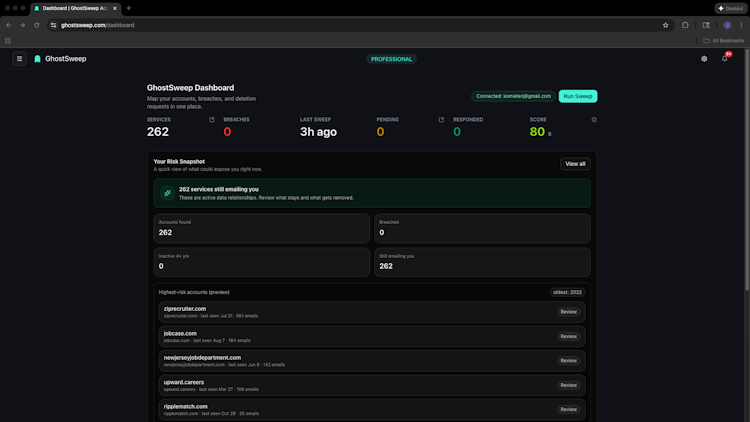
Task: Open the Chrome profile avatar
Action: click(x=727, y=25)
